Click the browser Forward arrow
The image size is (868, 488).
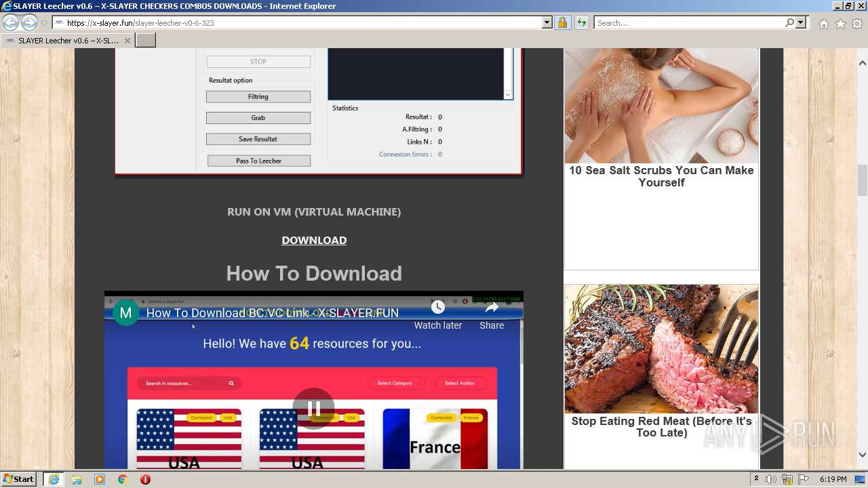click(29, 23)
